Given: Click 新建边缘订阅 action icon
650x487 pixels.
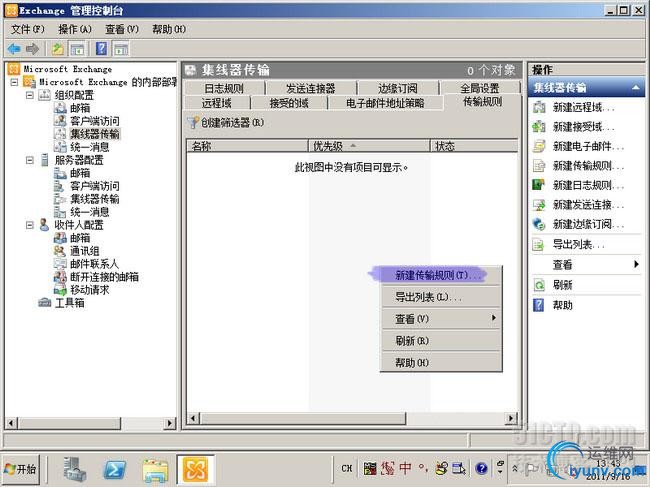Looking at the screenshot, I should (538, 224).
